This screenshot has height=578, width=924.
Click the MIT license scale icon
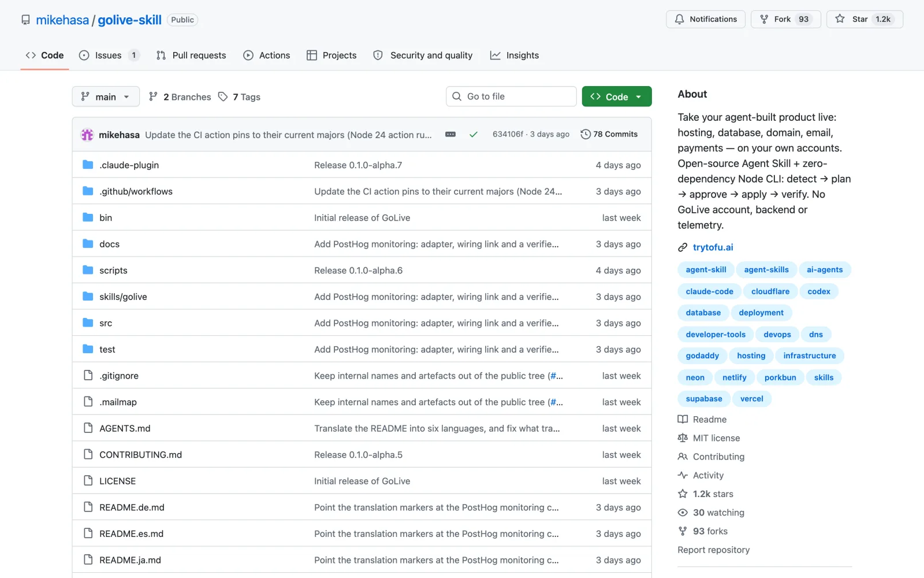click(683, 438)
